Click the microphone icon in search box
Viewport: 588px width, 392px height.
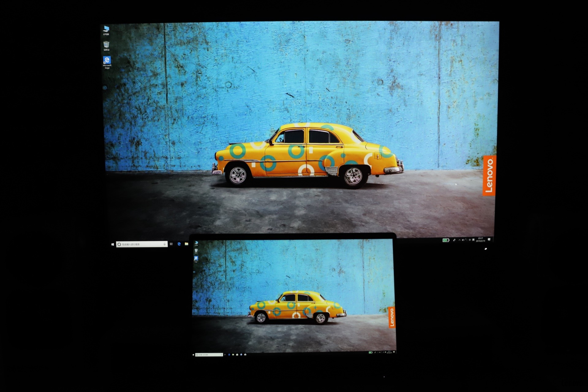coord(164,244)
